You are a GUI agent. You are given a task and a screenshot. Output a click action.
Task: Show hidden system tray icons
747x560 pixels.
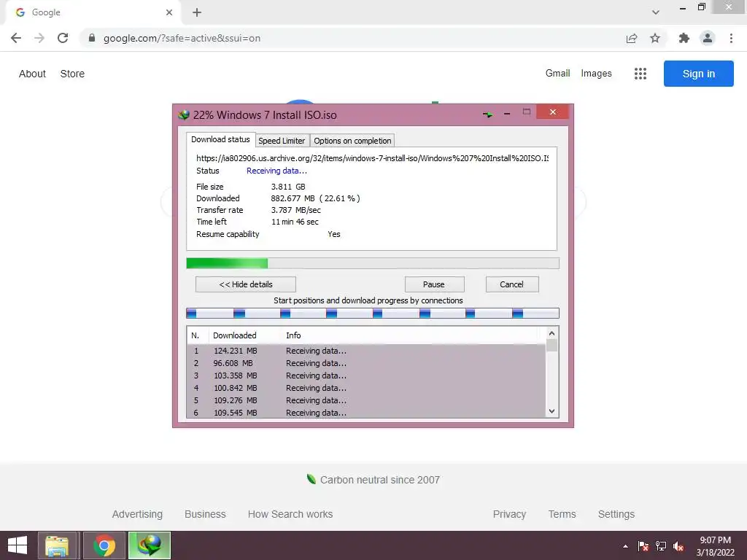[625, 546]
